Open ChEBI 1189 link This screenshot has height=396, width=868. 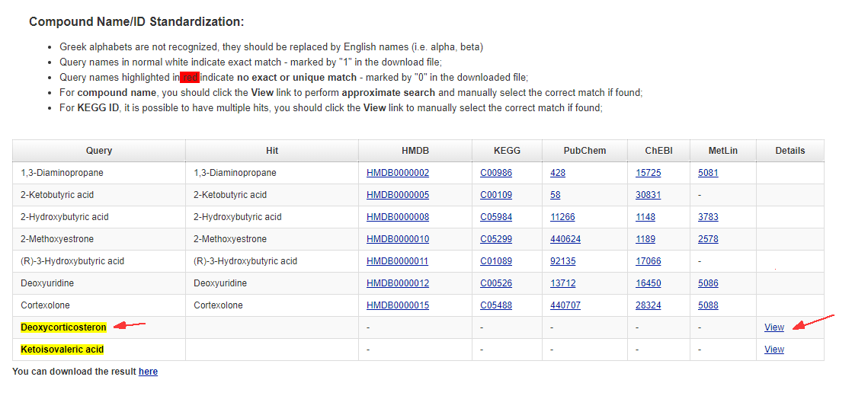645,239
